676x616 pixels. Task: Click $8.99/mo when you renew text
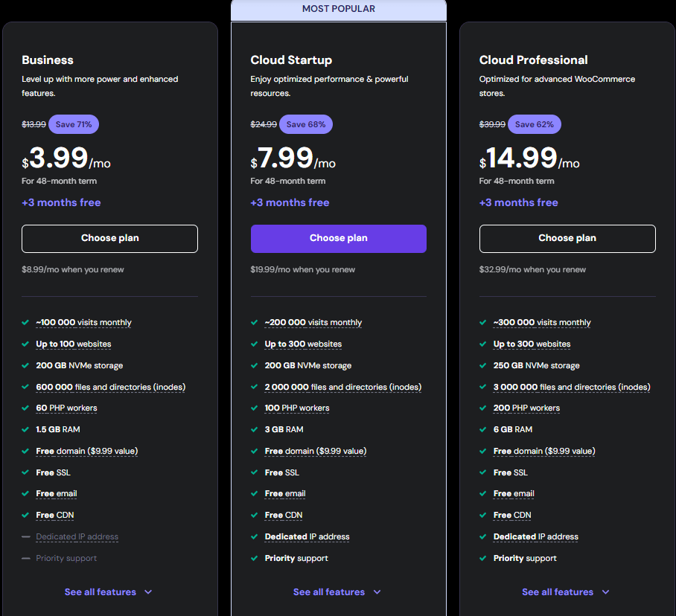point(73,269)
